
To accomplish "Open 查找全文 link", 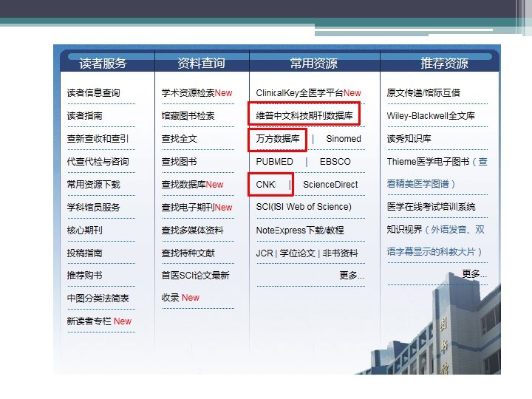I will [179, 139].
